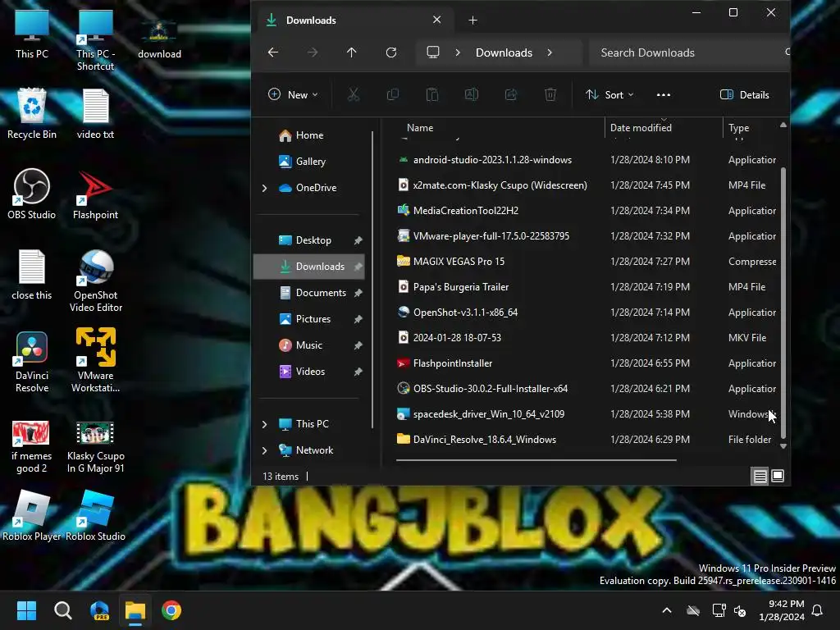Select OBS Studio desktop icon
The width and height of the screenshot is (840, 630).
click(32, 194)
